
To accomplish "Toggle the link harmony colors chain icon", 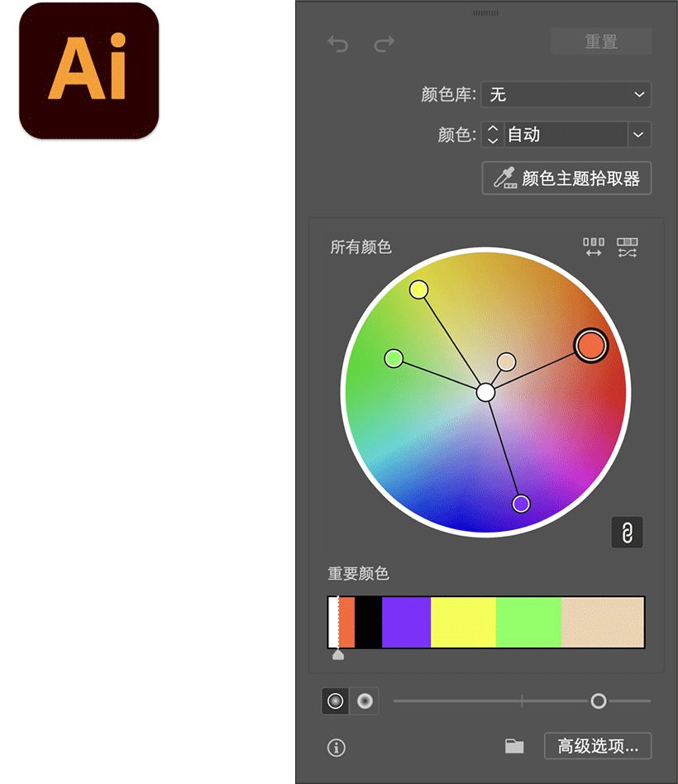I will click(628, 532).
